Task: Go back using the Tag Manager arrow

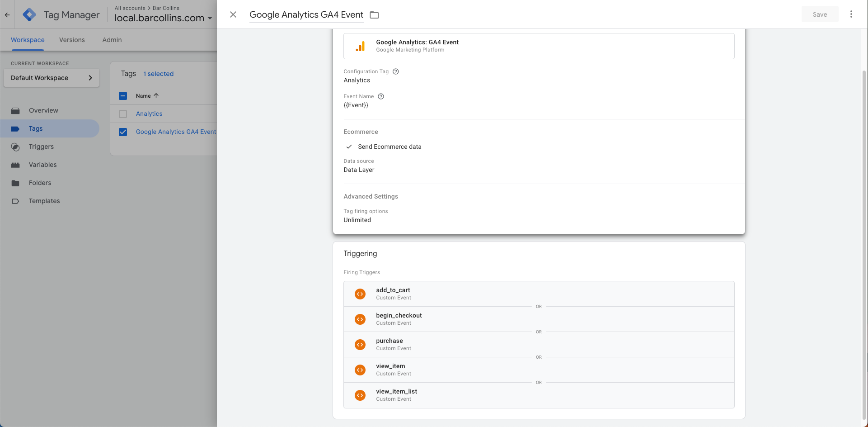Action: coord(7,15)
